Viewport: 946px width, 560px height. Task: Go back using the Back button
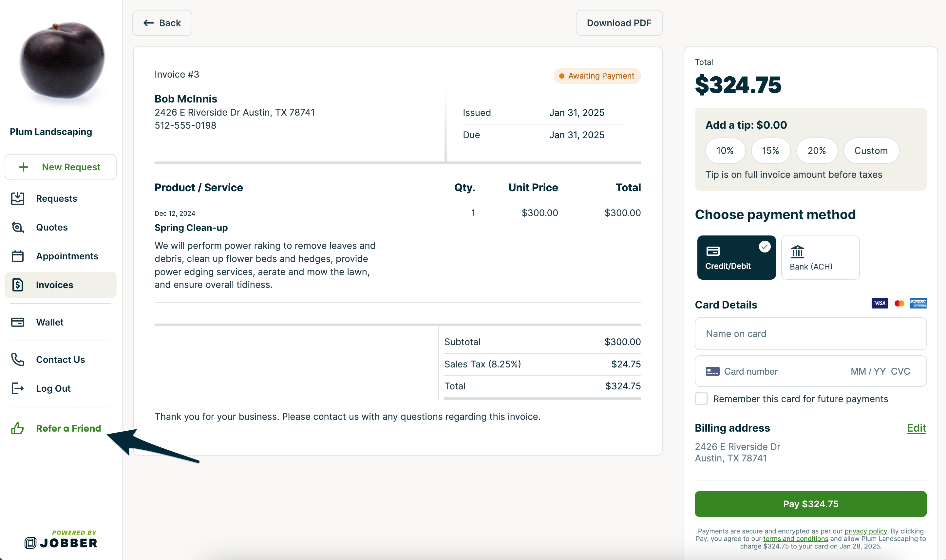[162, 23]
